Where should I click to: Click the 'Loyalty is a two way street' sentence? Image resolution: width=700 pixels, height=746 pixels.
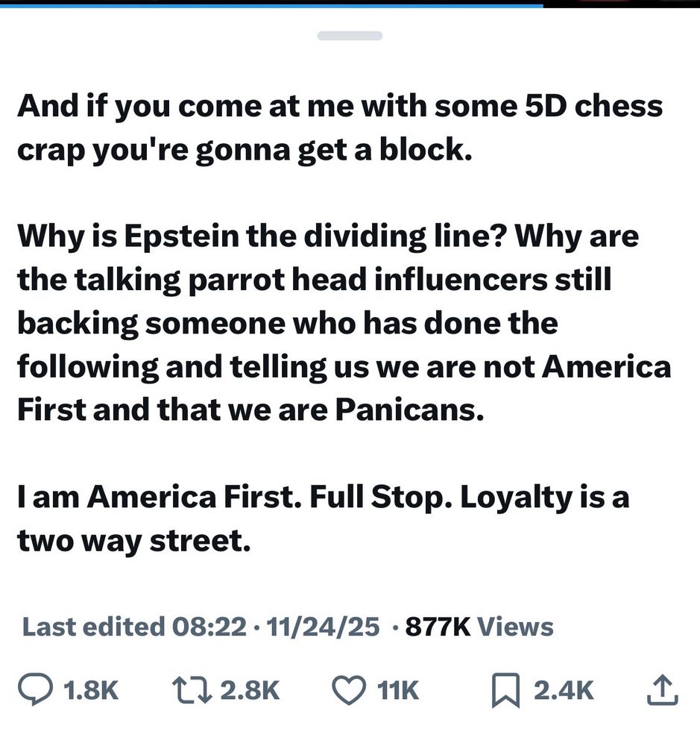pyautogui.click(x=324, y=518)
